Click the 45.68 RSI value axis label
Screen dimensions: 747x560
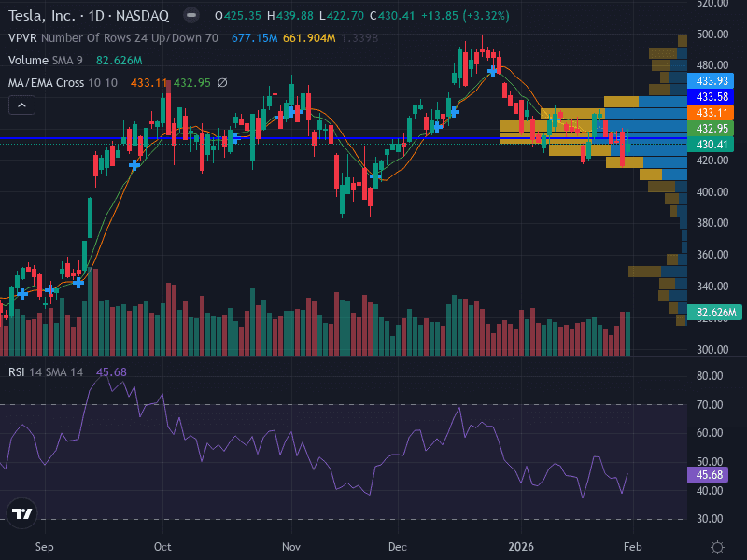pos(708,475)
